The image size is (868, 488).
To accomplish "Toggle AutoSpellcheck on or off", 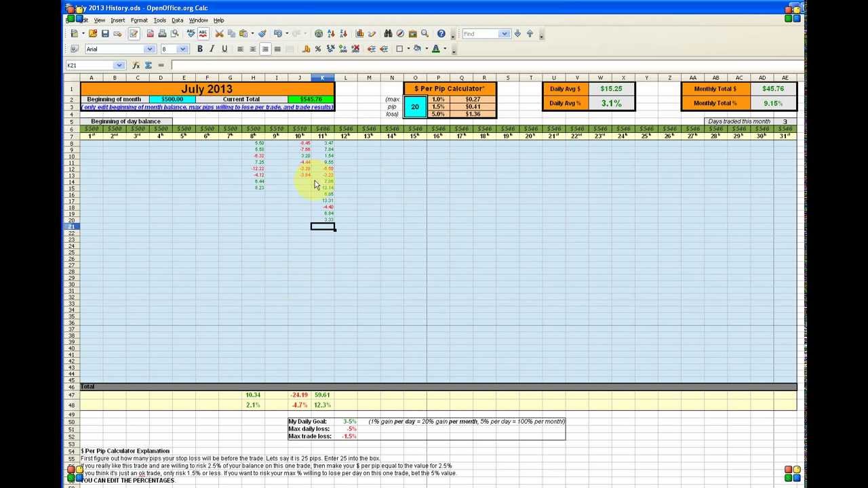I will click(x=203, y=34).
